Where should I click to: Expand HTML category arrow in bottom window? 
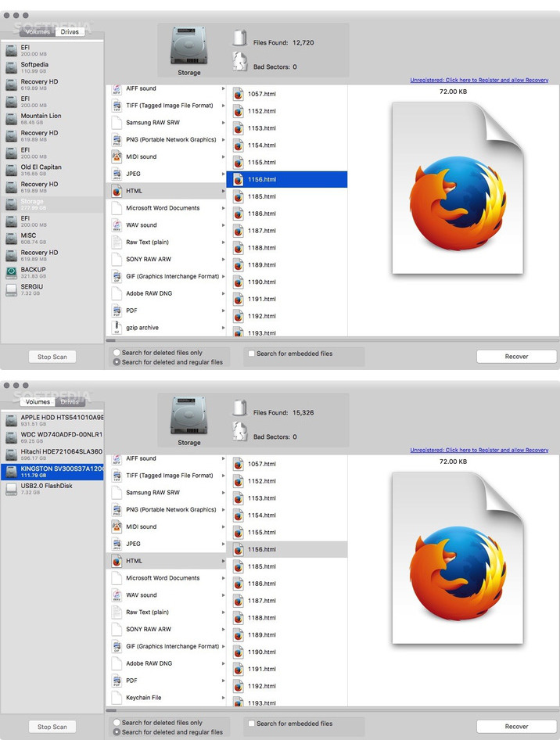pyautogui.click(x=223, y=561)
